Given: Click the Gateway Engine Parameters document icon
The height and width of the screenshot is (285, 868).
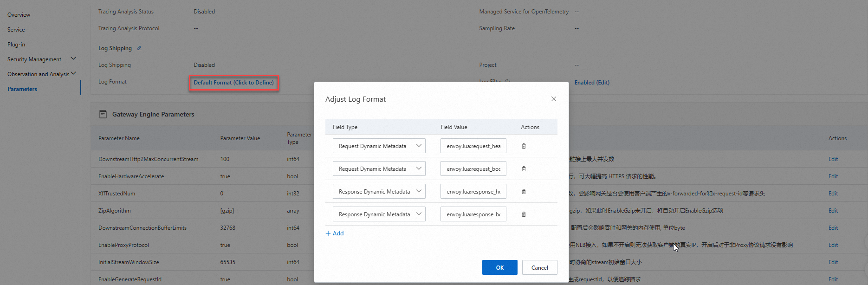Looking at the screenshot, I should (x=103, y=114).
